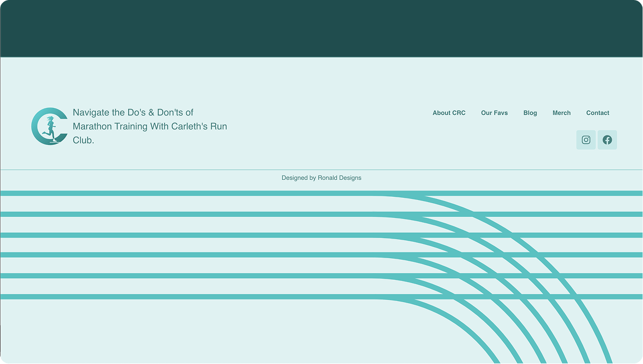This screenshot has height=364, width=643.
Task: Click the word Club. in the tagline
Action: 83,141
